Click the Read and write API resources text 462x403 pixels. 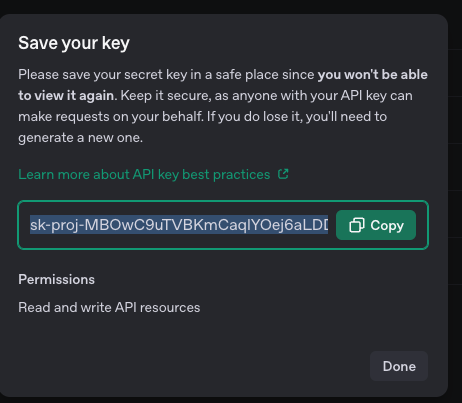109,307
